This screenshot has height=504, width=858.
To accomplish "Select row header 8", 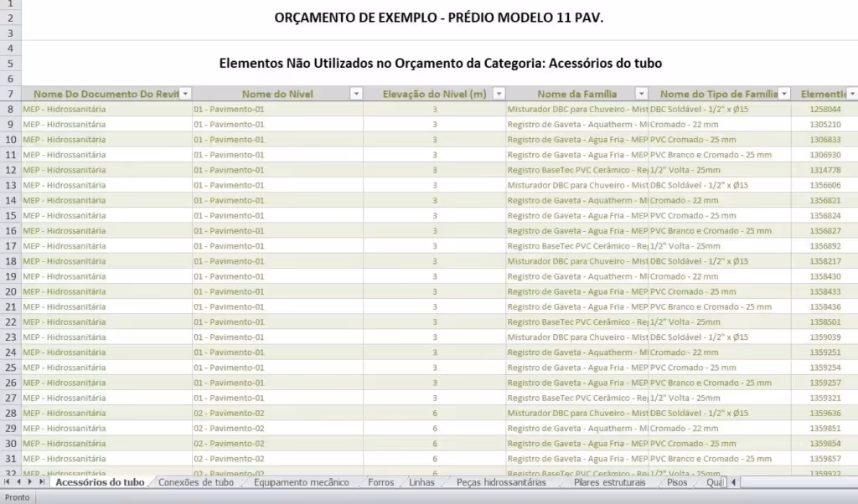I will [x=10, y=110].
